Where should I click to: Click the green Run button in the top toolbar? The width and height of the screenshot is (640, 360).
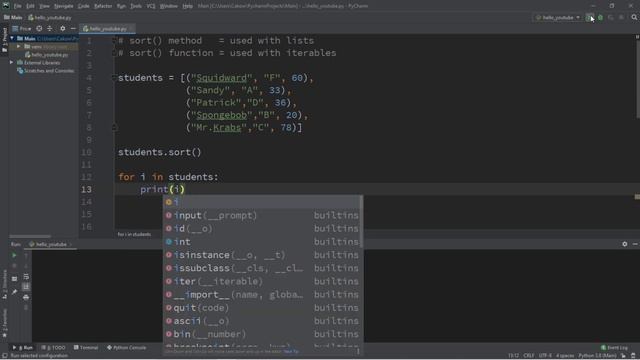click(589, 18)
